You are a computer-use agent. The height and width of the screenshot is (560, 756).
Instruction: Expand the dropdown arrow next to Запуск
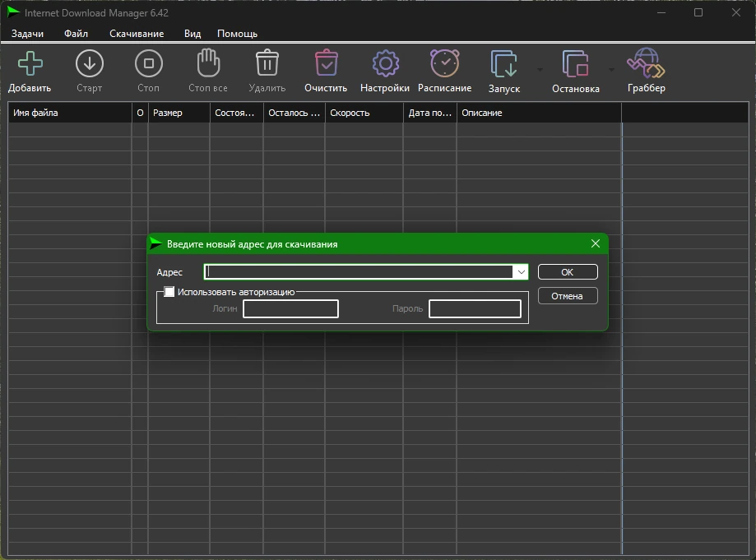[x=540, y=69]
